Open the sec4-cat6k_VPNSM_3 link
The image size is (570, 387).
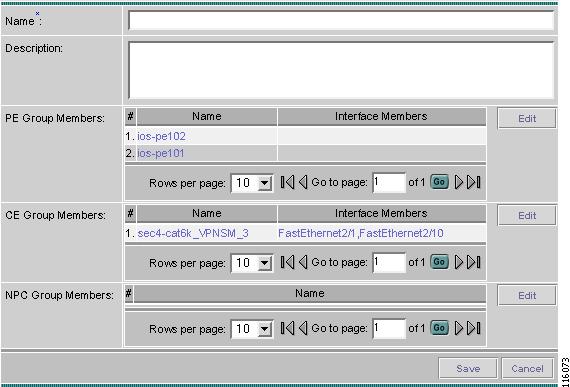pyautogui.click(x=193, y=233)
